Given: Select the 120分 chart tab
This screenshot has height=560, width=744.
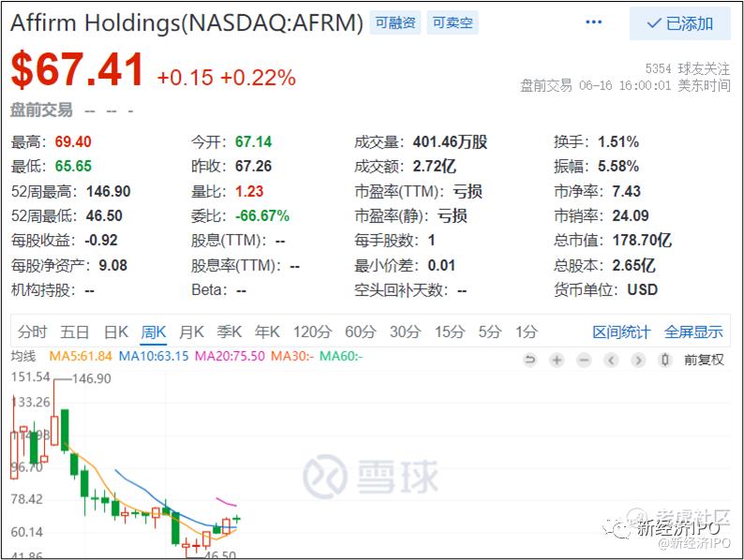Looking at the screenshot, I should (x=312, y=332).
